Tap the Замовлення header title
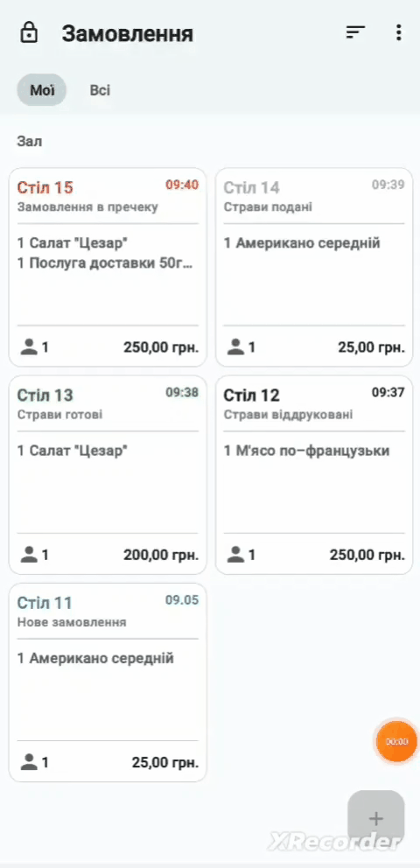The image size is (420, 868). (x=127, y=34)
